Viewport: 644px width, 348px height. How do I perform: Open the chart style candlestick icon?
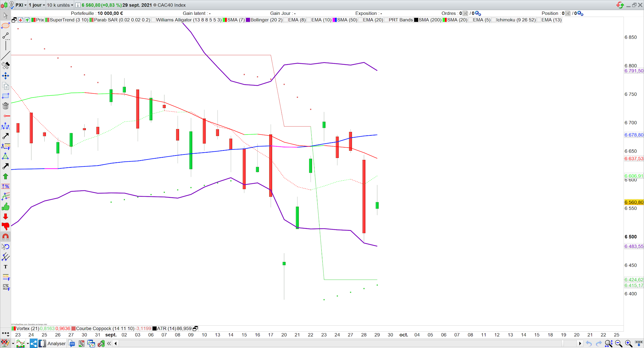click(x=4, y=5)
